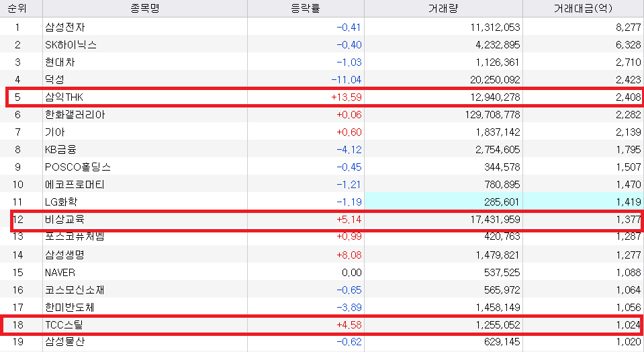Select the stock 비상교육
Viewport: 644px width, 352px height.
[x=64, y=220]
